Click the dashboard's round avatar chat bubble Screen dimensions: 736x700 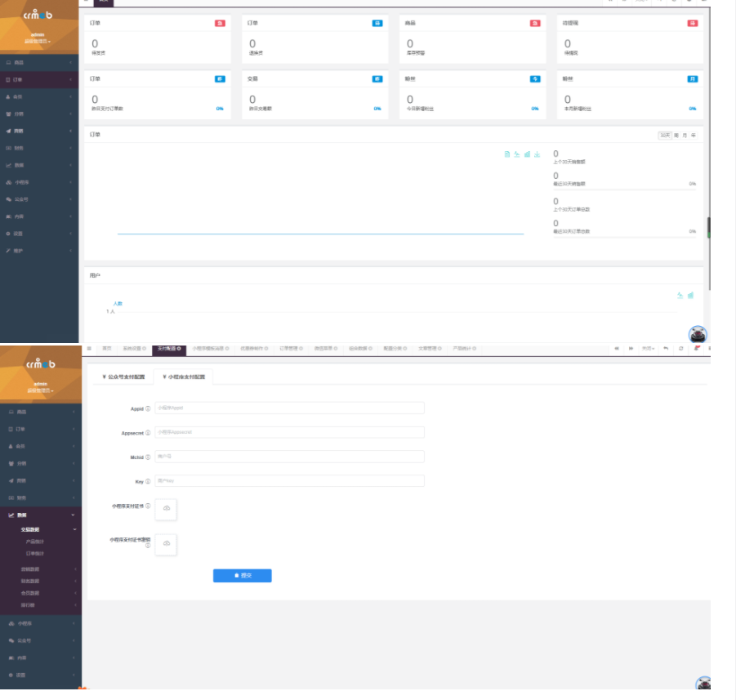[x=698, y=335]
